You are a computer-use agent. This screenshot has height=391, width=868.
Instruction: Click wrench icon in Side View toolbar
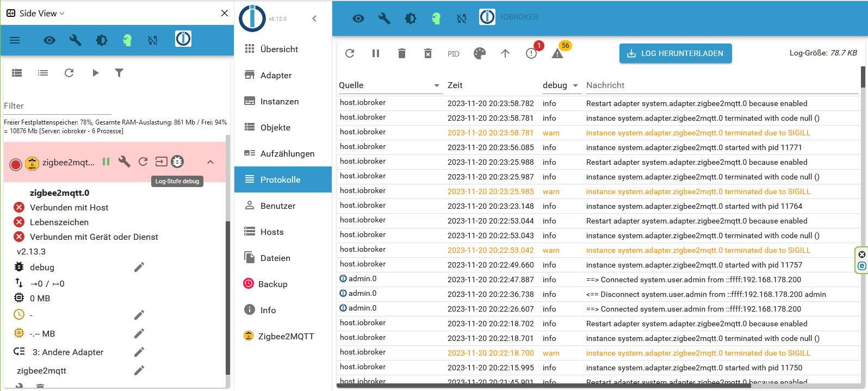coord(75,40)
